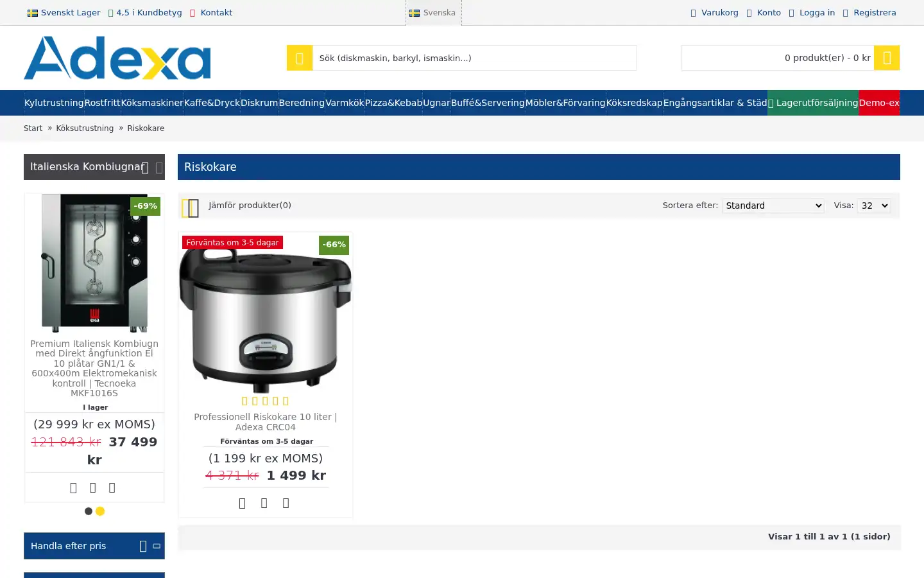Go to Köksutrustning breadcrumb
Image resolution: width=924 pixels, height=578 pixels.
point(85,128)
